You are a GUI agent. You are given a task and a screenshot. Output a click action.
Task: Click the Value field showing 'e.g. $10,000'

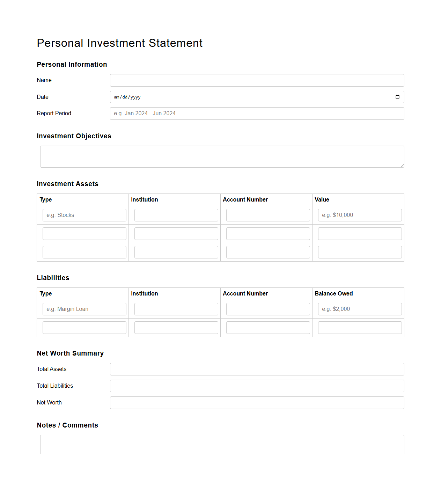pos(360,215)
